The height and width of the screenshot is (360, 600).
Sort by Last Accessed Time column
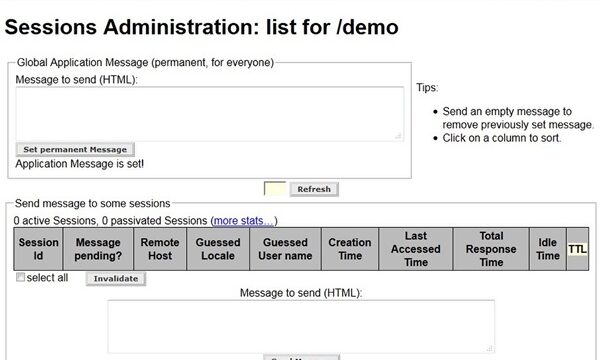416,249
